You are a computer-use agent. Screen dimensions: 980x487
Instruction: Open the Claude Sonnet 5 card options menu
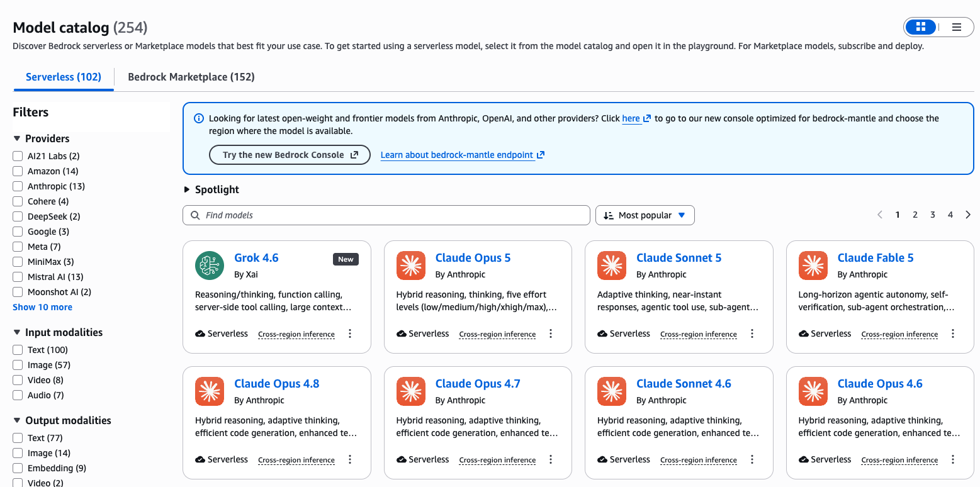[752, 334]
